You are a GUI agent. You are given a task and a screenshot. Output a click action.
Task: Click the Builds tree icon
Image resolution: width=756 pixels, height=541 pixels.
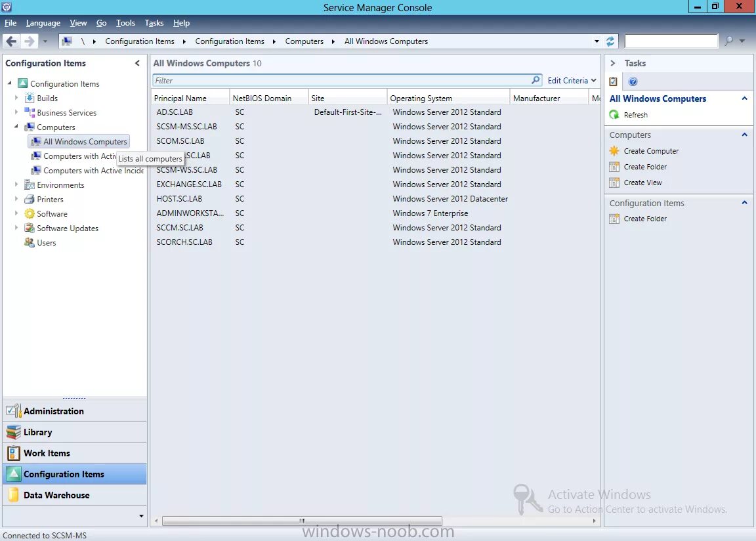[30, 98]
